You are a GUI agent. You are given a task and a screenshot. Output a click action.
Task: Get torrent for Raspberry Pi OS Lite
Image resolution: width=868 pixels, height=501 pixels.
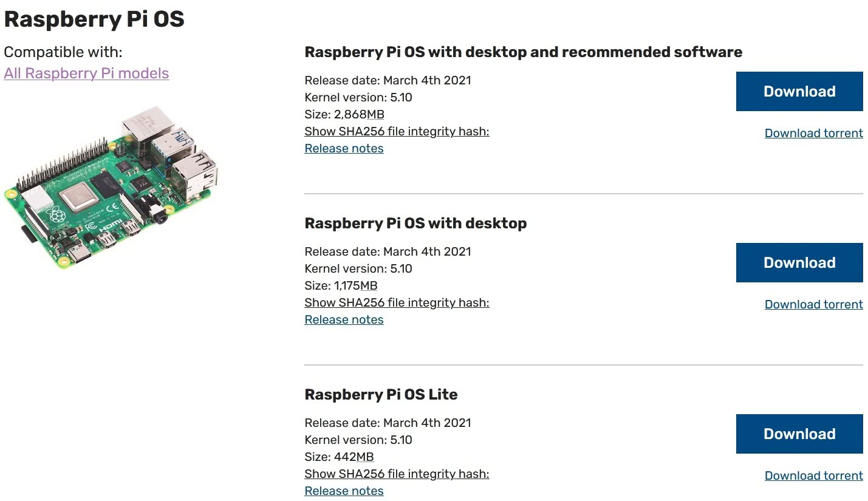pos(813,476)
